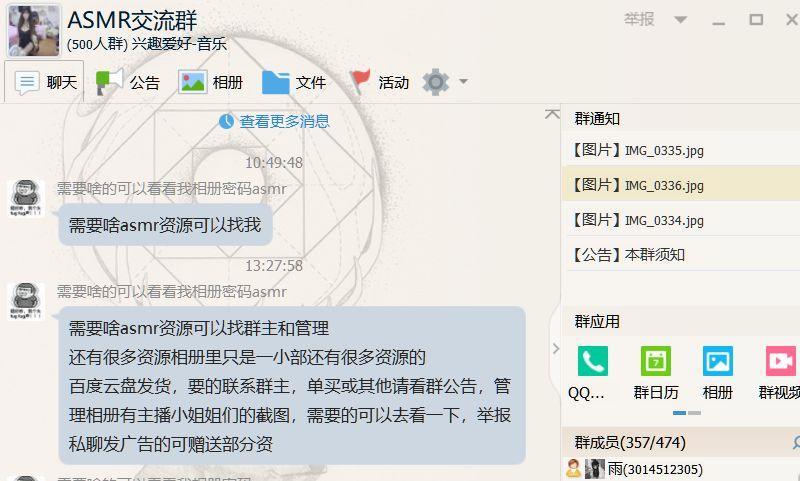Click the 10:49:48 timestamp
This screenshot has height=481, width=800.
(274, 163)
